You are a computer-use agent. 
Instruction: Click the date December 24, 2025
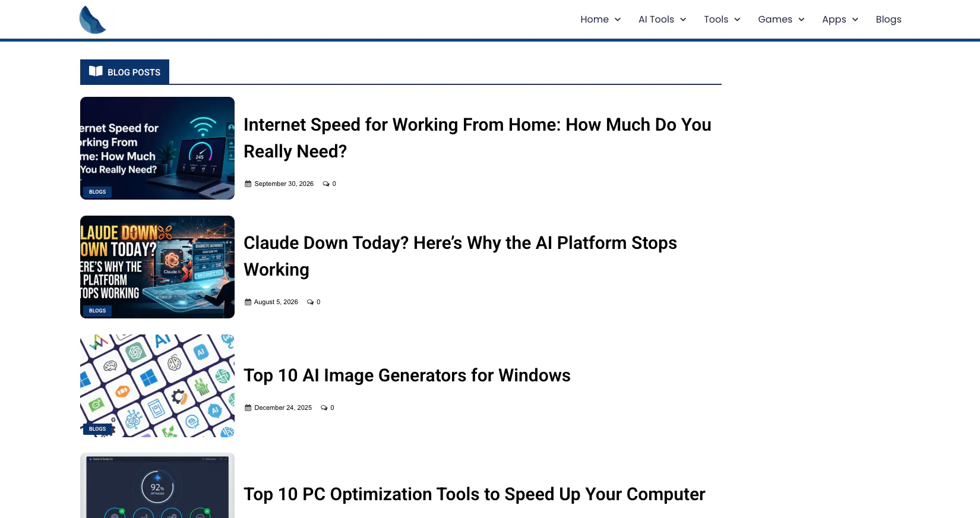click(x=283, y=408)
